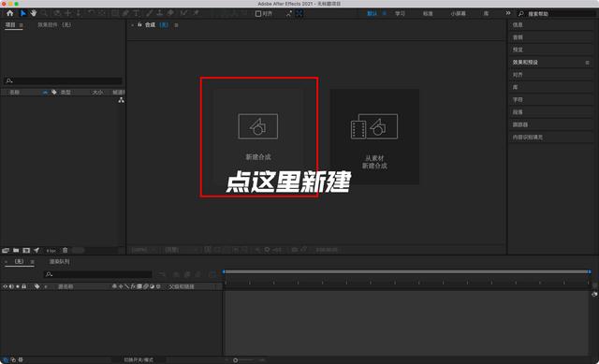Image resolution: width=599 pixels, height=364 pixels.
Task: Create a new folder in Project panel
Action: (x=16, y=251)
